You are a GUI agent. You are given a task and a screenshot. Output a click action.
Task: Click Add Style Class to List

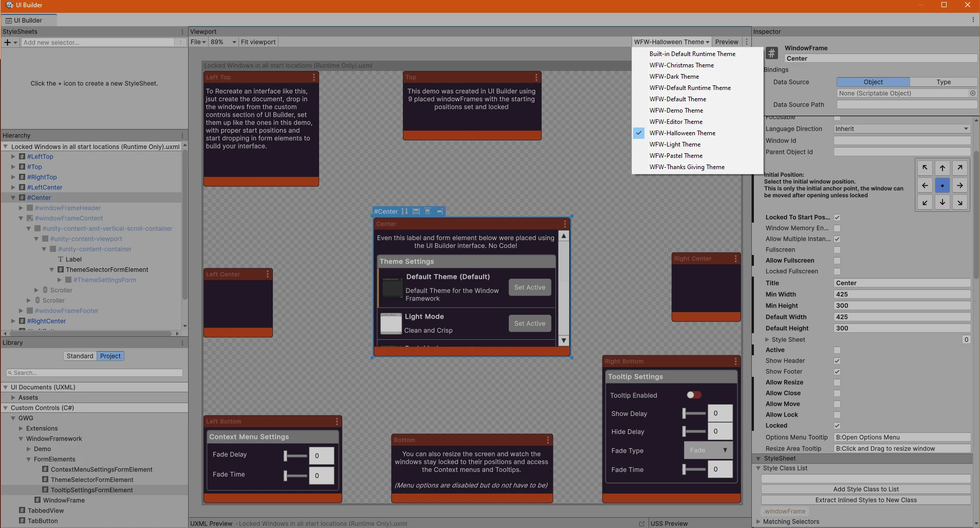click(865, 489)
